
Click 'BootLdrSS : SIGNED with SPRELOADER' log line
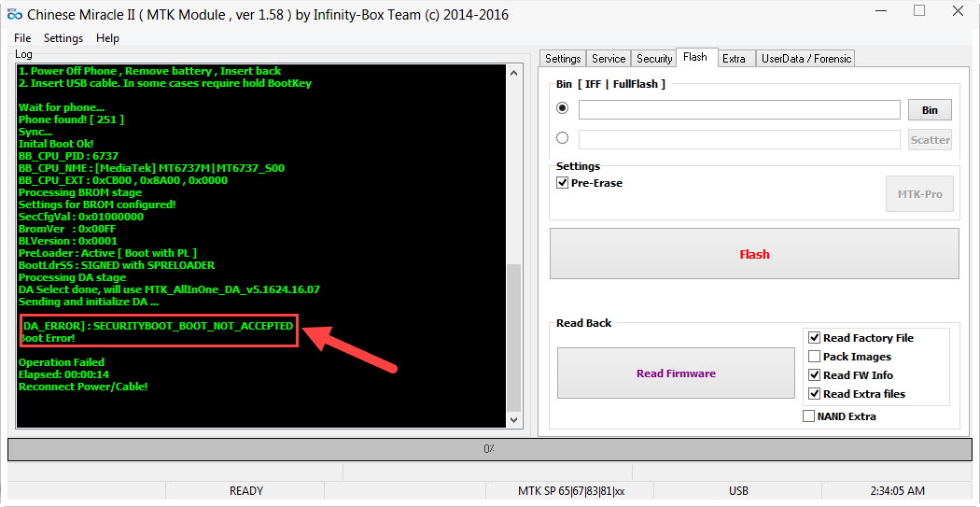coord(117,265)
